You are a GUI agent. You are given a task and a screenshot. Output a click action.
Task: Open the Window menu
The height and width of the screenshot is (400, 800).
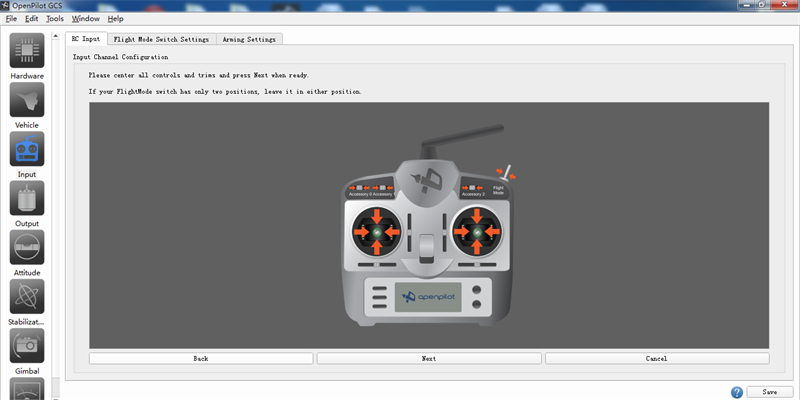coord(85,19)
